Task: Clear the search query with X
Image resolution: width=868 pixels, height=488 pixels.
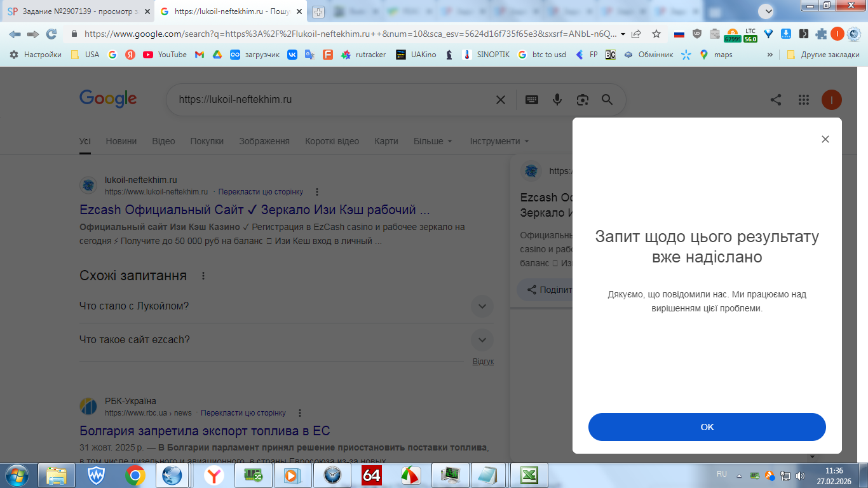Action: click(x=501, y=100)
